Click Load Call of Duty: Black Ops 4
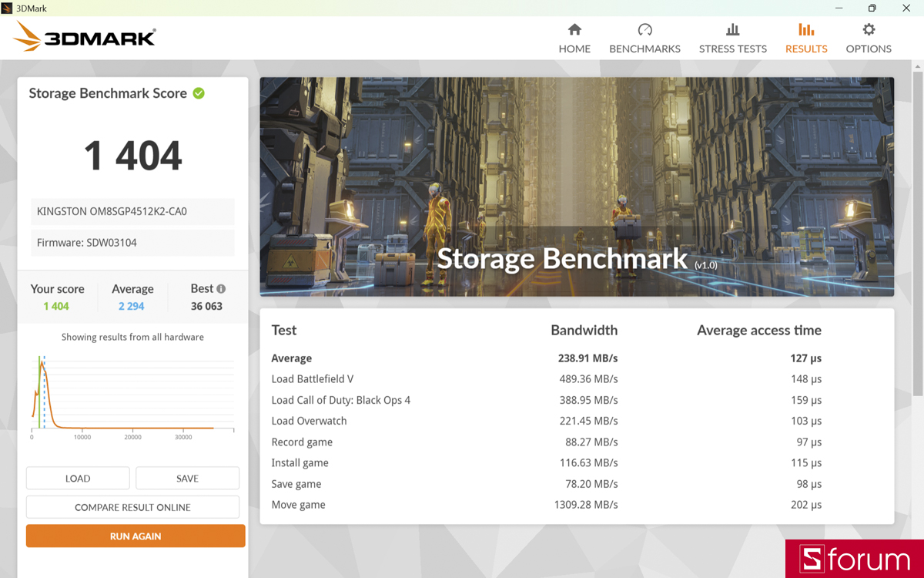 pos(341,400)
